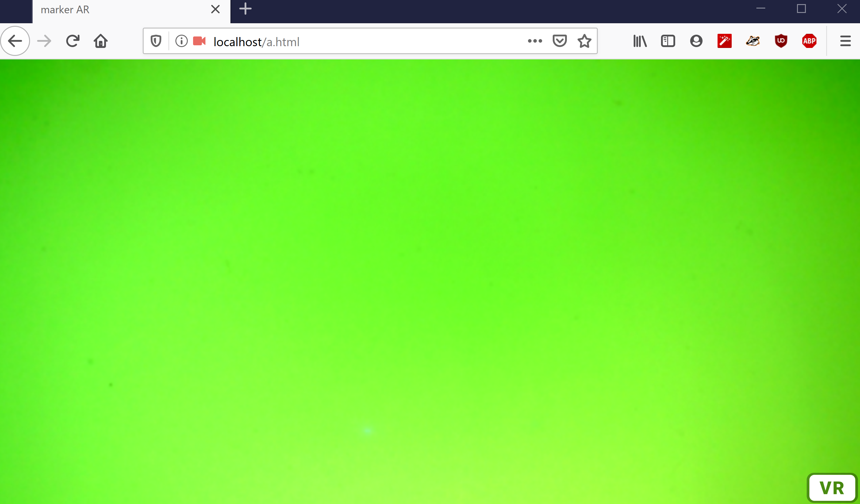Open the Firefox home page
This screenshot has height=504, width=860.
pyautogui.click(x=101, y=41)
